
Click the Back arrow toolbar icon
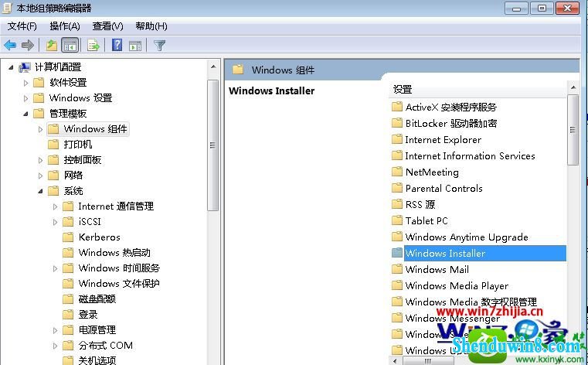click(10, 46)
